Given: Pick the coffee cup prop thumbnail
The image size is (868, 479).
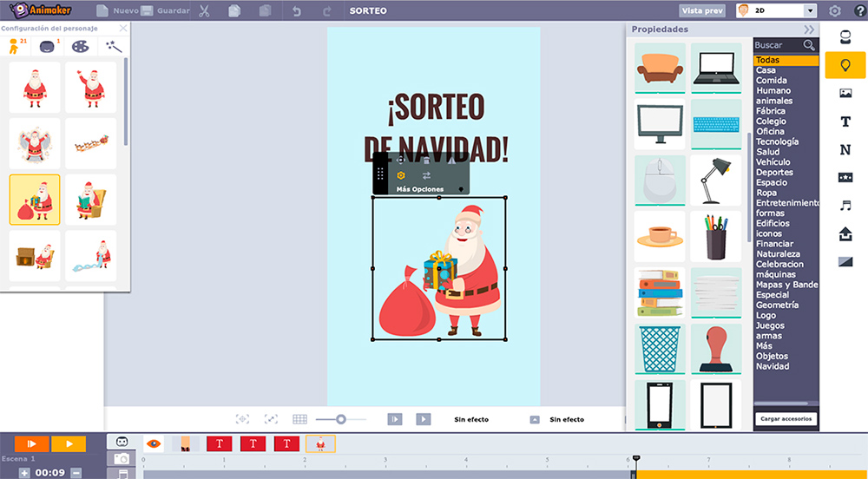Looking at the screenshot, I should pyautogui.click(x=660, y=236).
